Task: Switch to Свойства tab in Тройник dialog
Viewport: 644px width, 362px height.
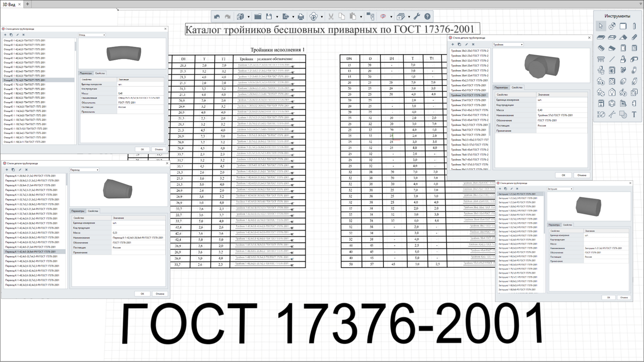Action: (x=517, y=87)
